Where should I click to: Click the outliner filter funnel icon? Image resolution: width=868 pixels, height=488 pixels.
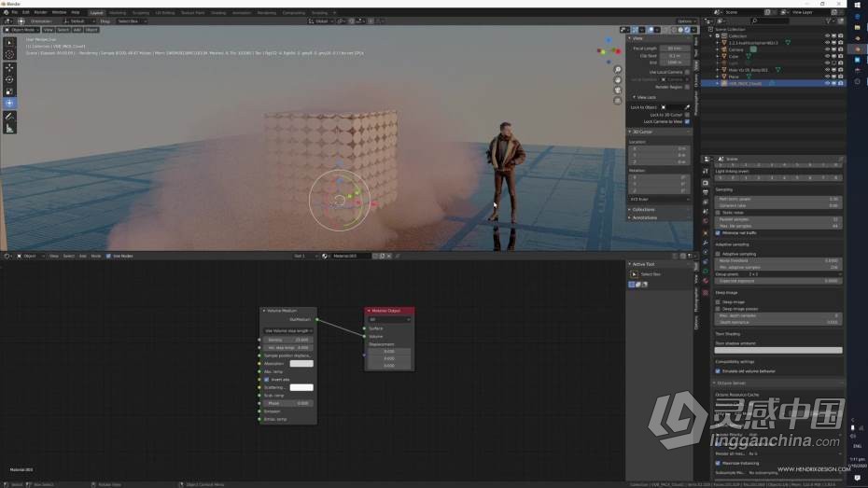click(x=828, y=21)
